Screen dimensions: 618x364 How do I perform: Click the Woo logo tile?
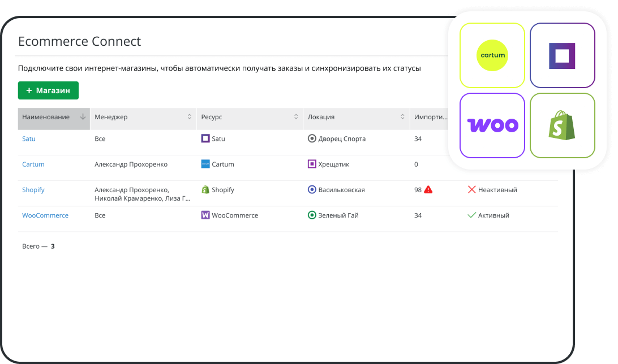point(492,125)
